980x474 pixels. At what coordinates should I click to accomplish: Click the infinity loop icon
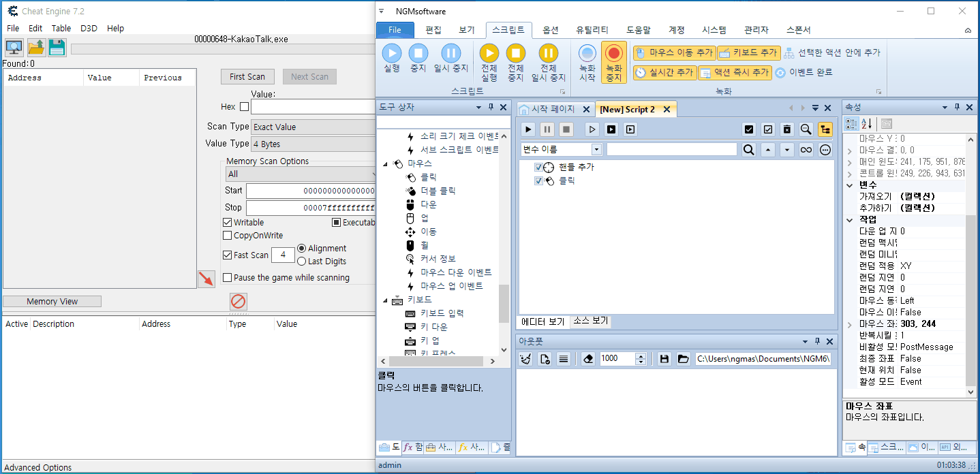click(806, 150)
